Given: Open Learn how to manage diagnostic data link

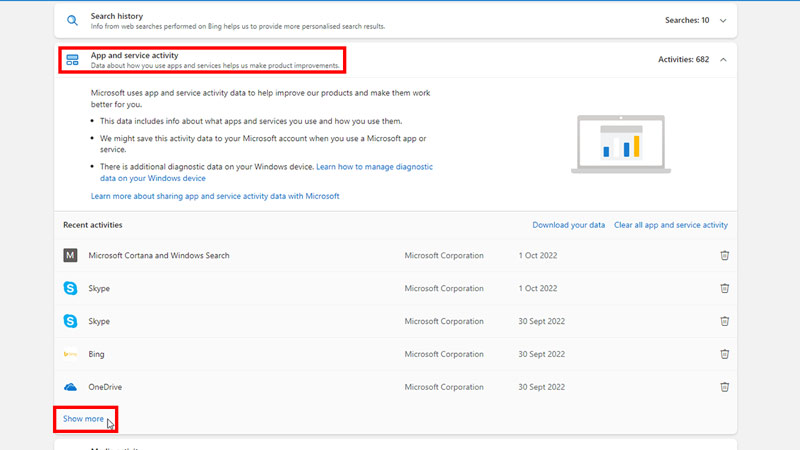Looking at the screenshot, I should coord(266,172).
